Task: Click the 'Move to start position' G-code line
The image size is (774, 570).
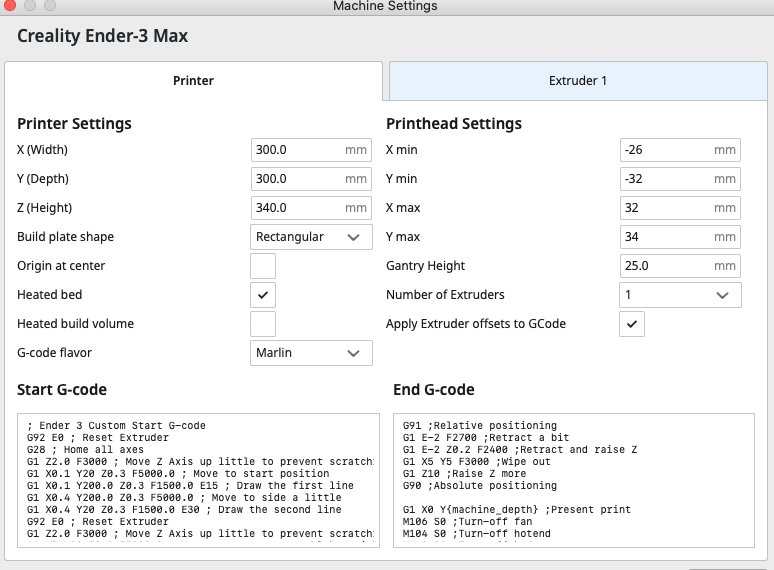Action: [178, 474]
